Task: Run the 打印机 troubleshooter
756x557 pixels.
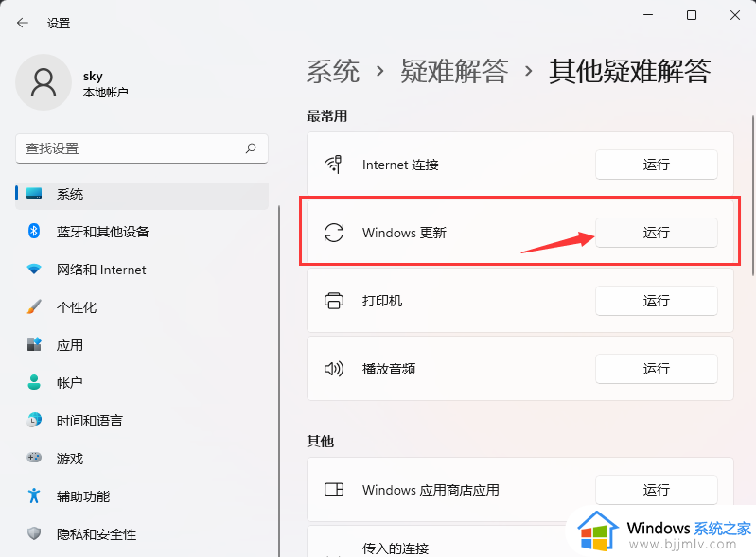Action: [657, 301]
